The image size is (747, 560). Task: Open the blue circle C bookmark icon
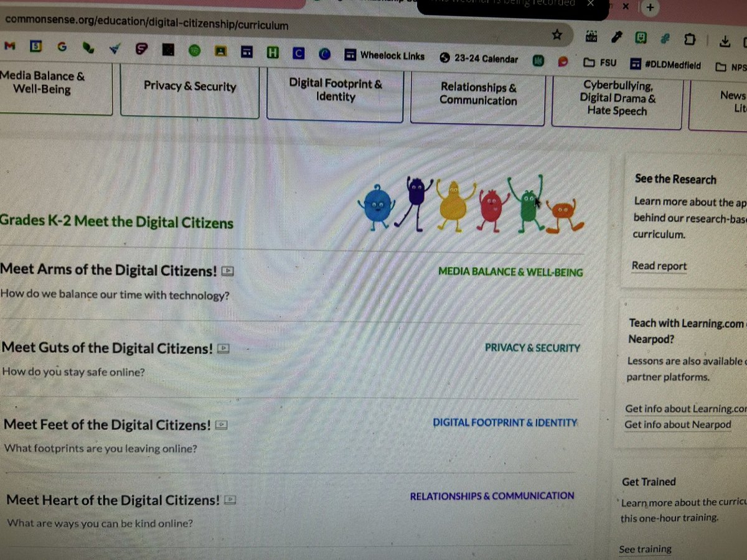pyautogui.click(x=324, y=54)
